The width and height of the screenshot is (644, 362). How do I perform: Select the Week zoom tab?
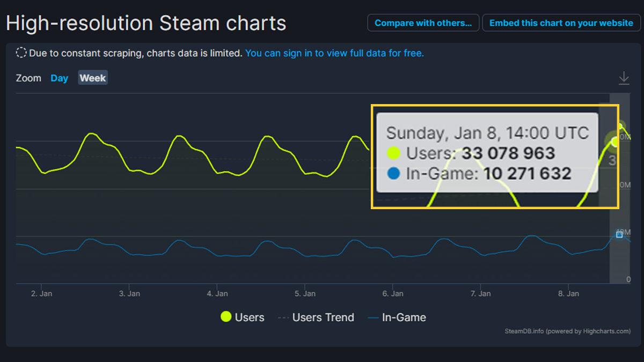[92, 78]
